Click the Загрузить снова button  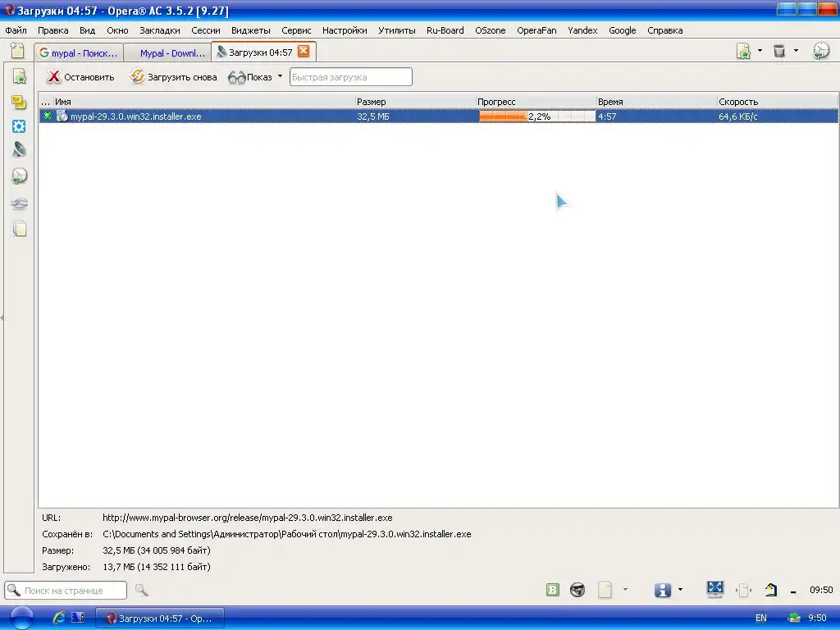pyautogui.click(x=174, y=76)
